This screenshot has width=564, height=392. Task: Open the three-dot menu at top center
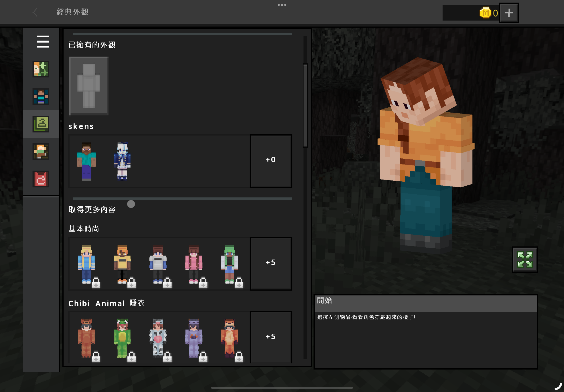[x=282, y=5]
